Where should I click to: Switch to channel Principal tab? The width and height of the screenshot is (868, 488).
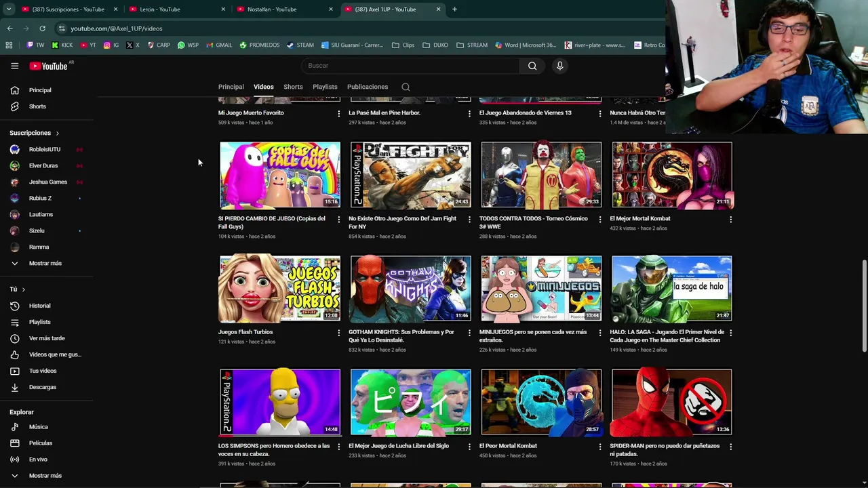coord(231,87)
